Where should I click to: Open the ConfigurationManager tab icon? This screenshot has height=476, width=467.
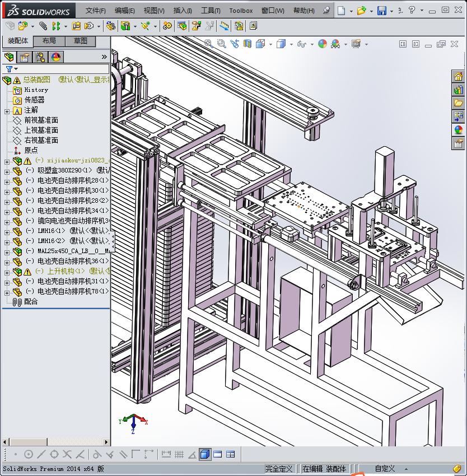(40, 57)
